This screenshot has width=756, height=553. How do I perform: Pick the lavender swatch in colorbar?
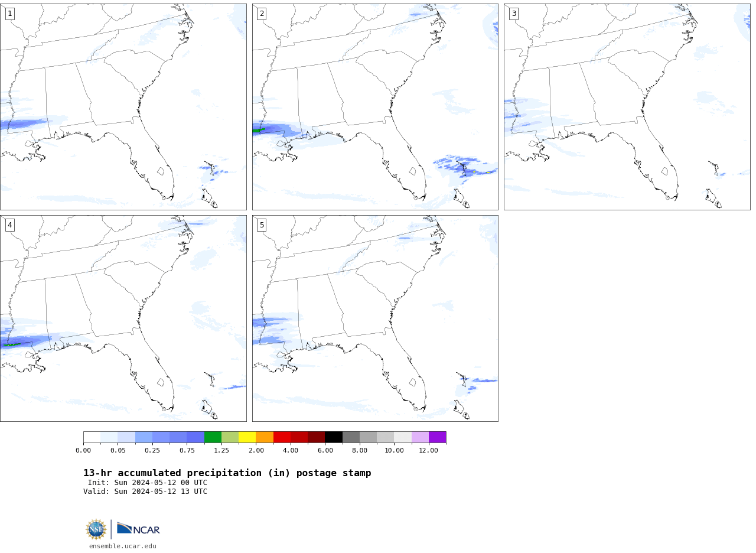420,437
